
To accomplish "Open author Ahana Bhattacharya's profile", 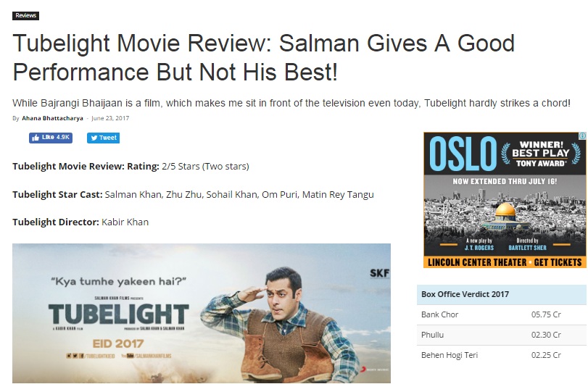I will click(x=52, y=118).
